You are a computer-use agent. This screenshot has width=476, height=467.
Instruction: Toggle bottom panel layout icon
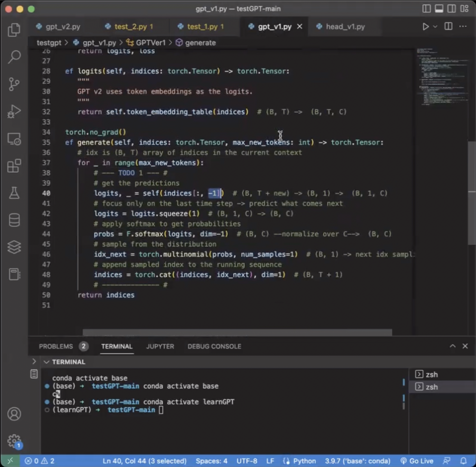[x=439, y=9]
